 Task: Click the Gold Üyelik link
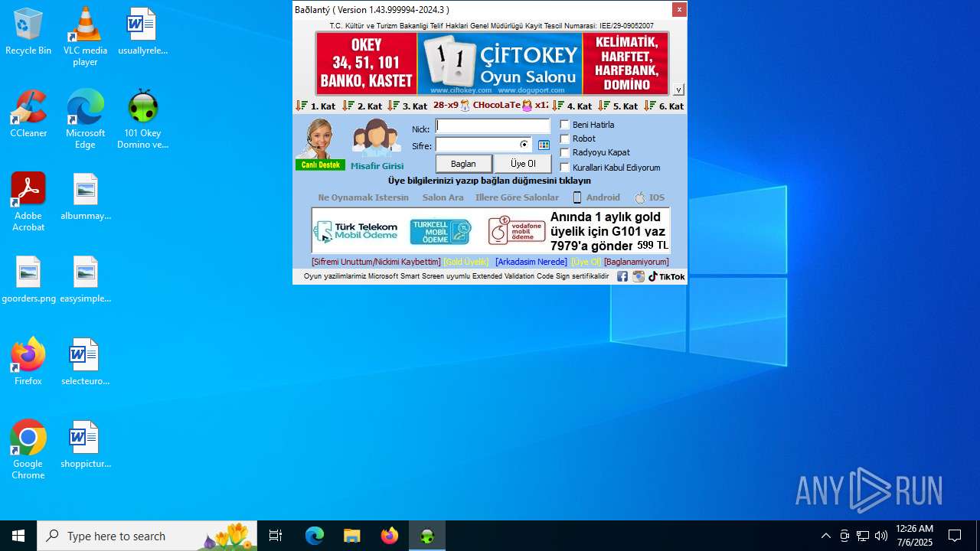[x=466, y=262]
